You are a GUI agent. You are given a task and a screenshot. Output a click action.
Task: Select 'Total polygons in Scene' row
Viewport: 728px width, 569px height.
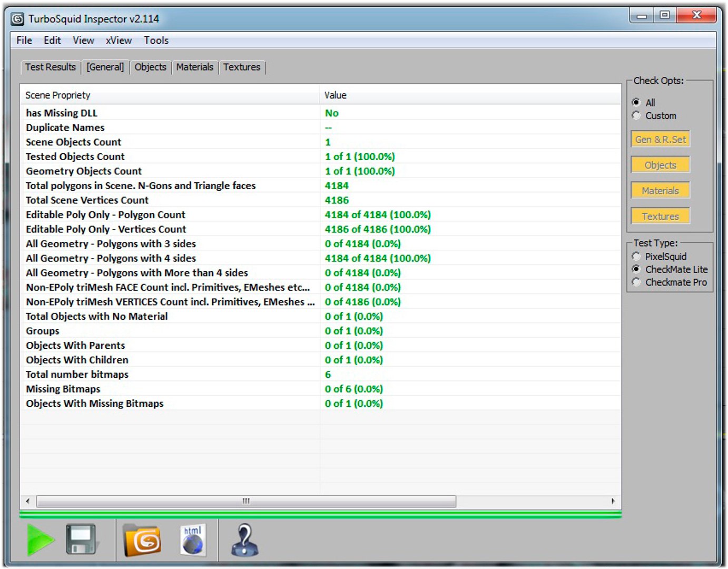click(x=320, y=185)
